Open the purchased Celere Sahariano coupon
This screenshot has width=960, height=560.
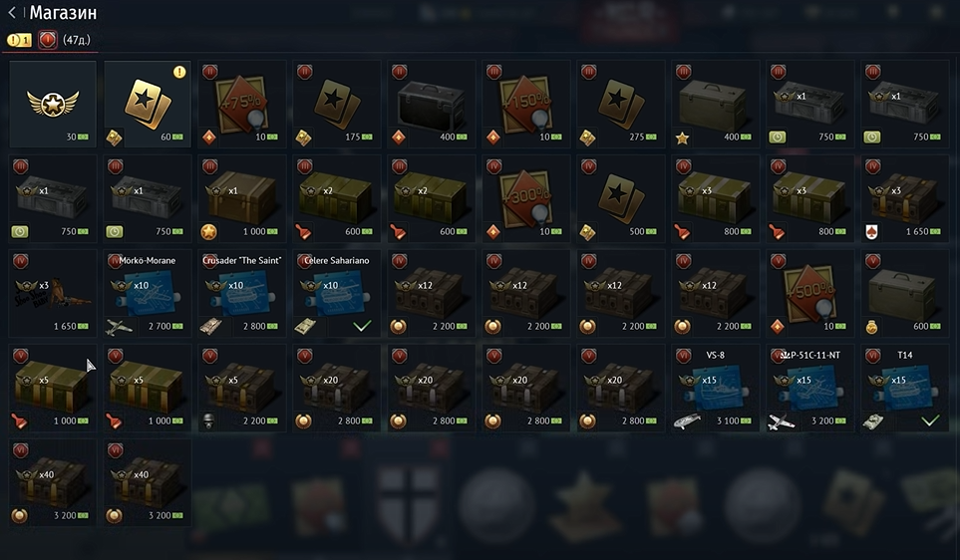tap(337, 294)
